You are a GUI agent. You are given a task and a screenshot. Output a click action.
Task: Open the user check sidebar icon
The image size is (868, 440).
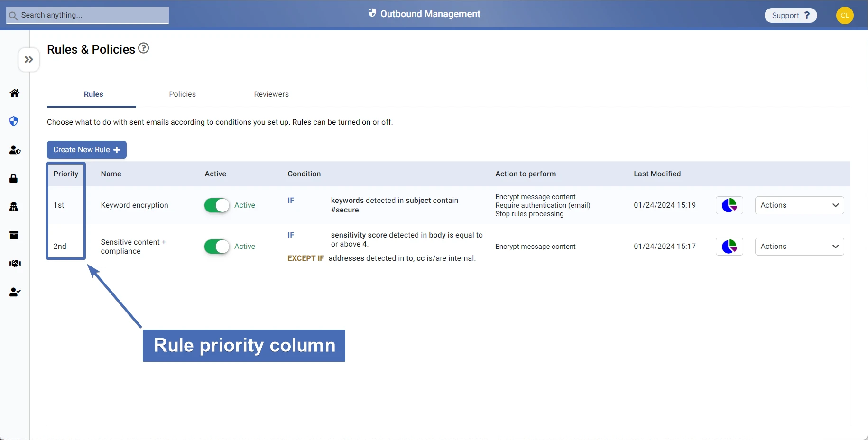pyautogui.click(x=15, y=292)
